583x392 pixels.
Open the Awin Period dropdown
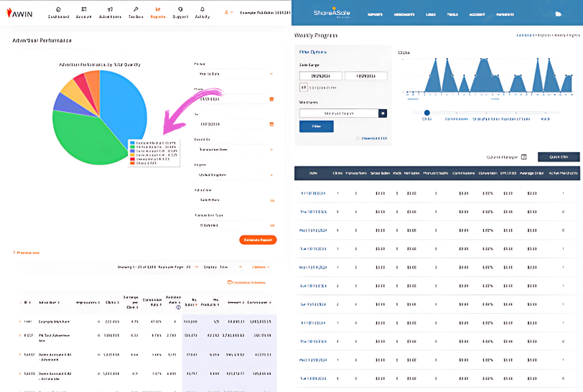click(235, 74)
